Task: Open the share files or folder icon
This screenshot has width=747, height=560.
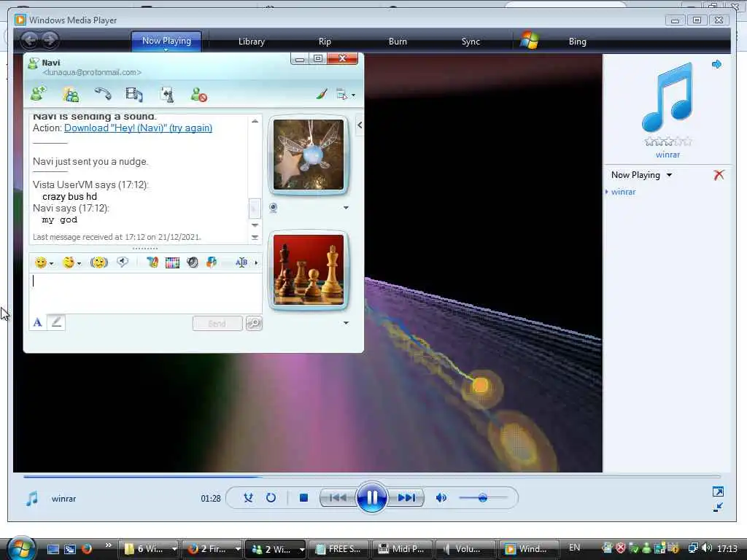Action: [x=71, y=95]
